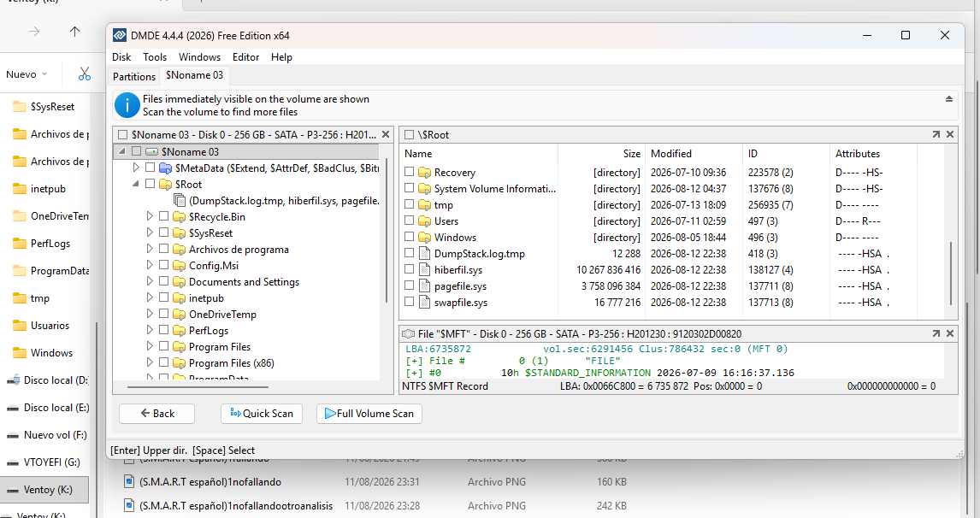Click the file list vertical scrollbar
Screen dimensions: 980x518
951,273
